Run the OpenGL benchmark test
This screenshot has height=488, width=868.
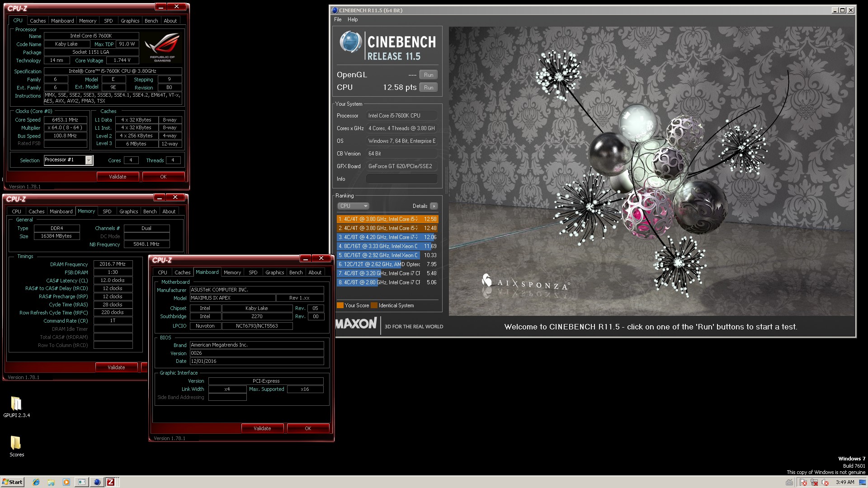(x=429, y=75)
